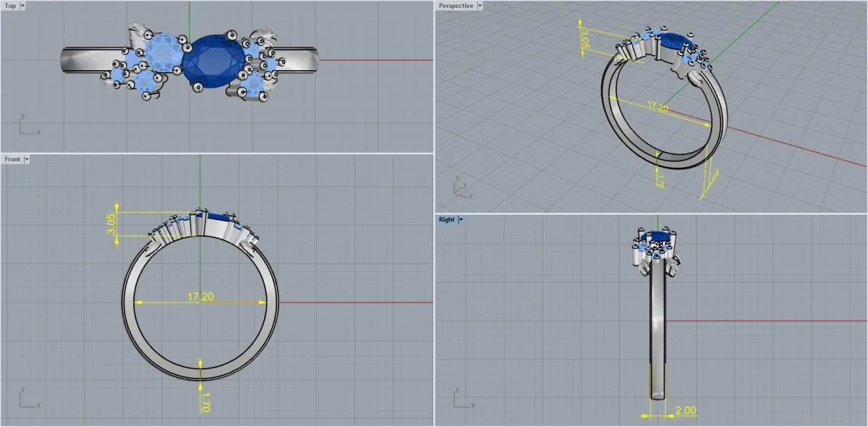Open the Right viewport dropdown arrow
The width and height of the screenshot is (868, 427).
461,219
